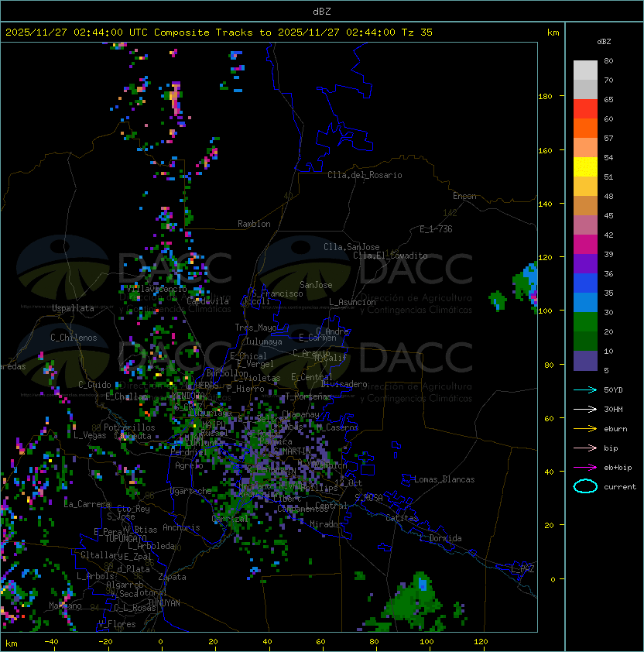Click the pink bip arrow in the legend
Image resolution: width=644 pixels, height=652 pixels.
585,448
